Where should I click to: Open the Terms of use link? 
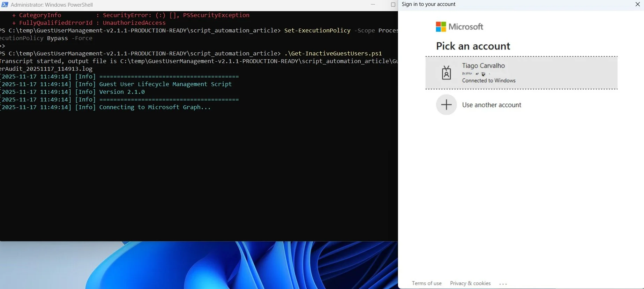pos(427,283)
